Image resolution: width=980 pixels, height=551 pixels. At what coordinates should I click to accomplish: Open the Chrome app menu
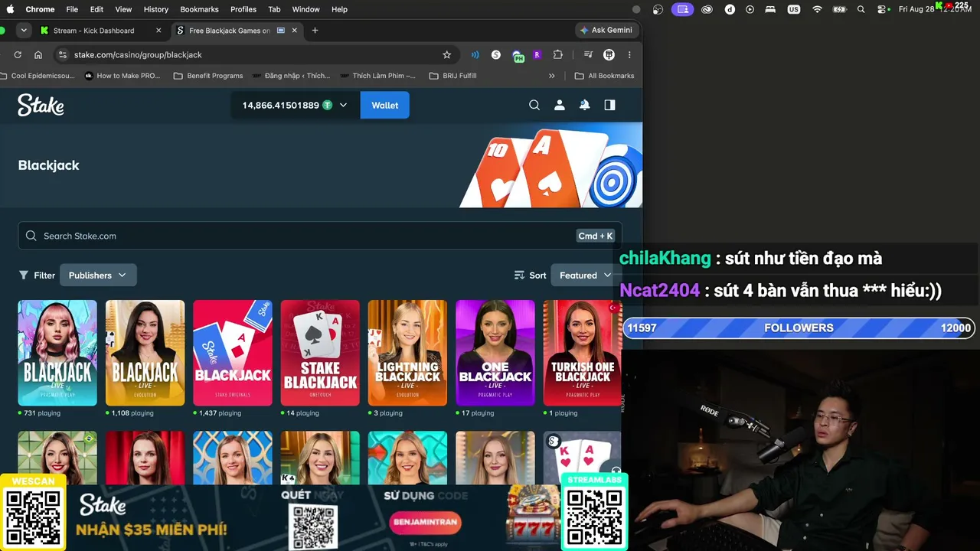(40, 9)
